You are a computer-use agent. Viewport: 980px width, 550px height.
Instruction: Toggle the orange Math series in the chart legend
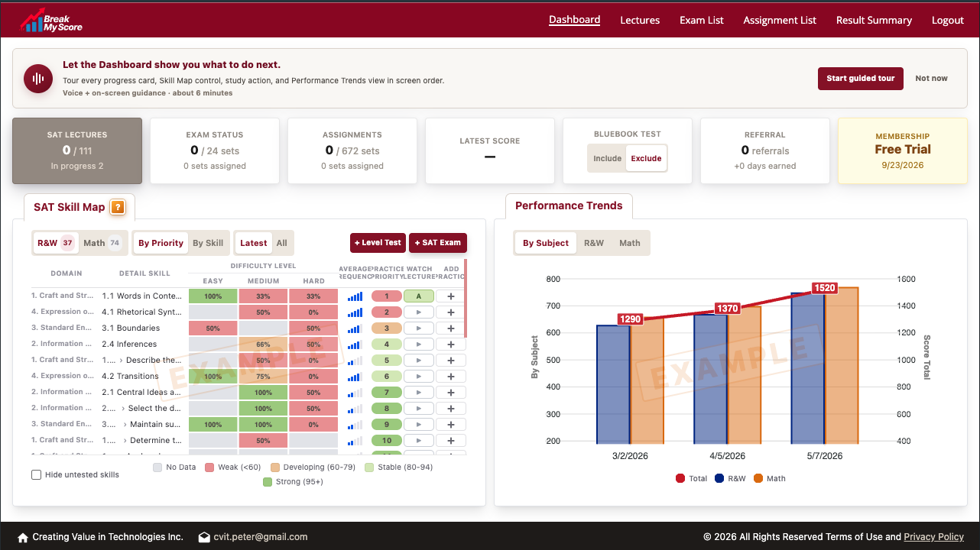coord(769,478)
